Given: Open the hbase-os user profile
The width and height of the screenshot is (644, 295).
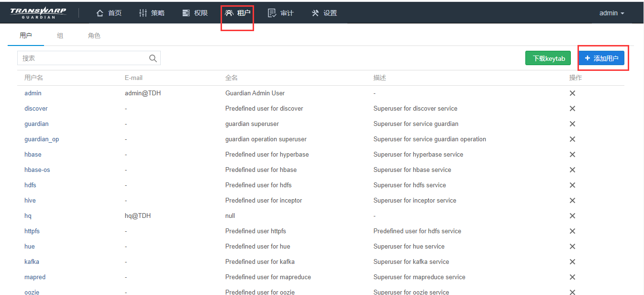Looking at the screenshot, I should point(37,170).
